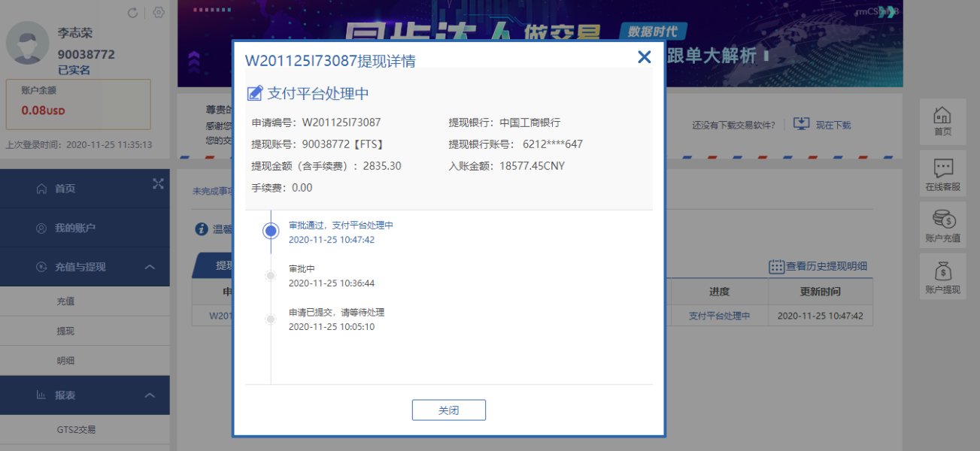Click the person icon in 我的账户 row
The height and width of the screenshot is (451, 980).
pos(41,228)
